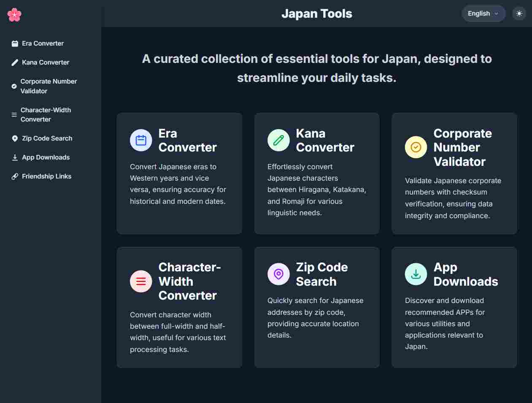This screenshot has width=532, height=403.
Task: Click the green pencil icon on Kana Converter card
Action: (x=278, y=140)
